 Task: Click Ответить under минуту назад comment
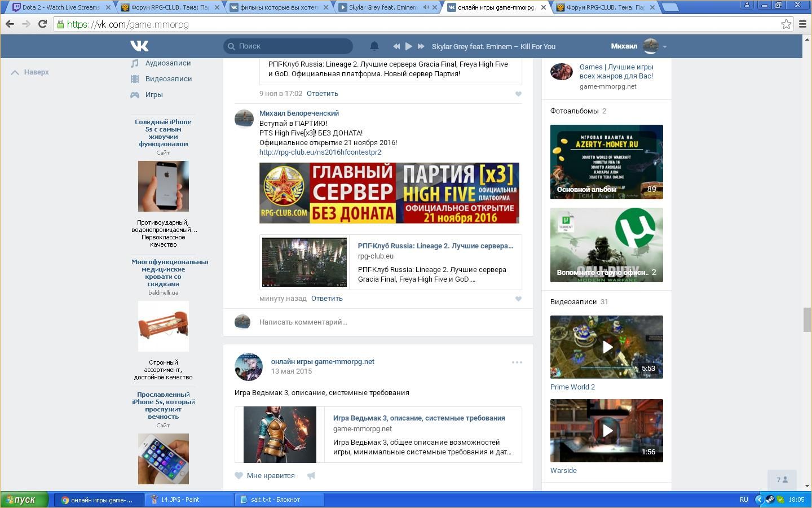coord(327,299)
